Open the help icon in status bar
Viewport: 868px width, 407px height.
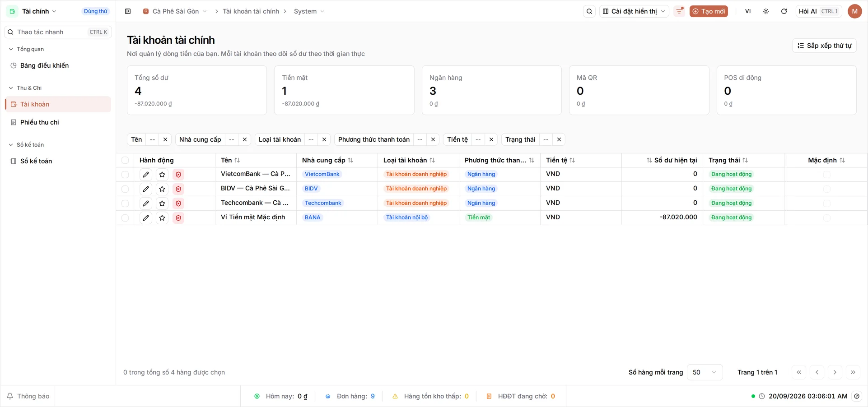pos(857,396)
